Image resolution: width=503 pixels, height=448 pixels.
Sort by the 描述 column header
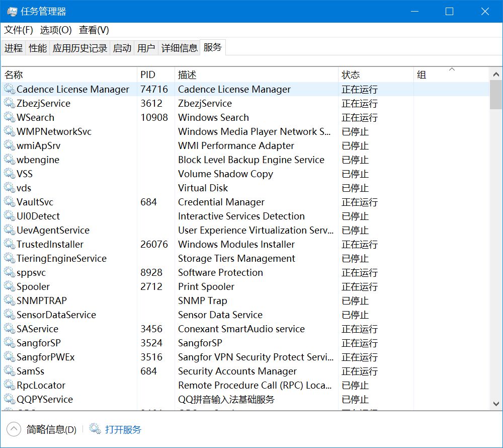(257, 75)
